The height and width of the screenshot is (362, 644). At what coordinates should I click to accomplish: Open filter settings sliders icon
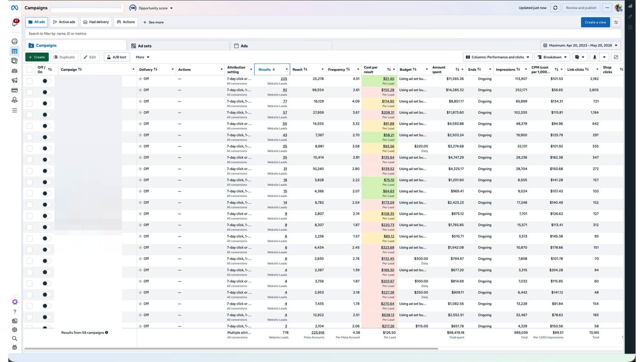pyautogui.click(x=616, y=22)
